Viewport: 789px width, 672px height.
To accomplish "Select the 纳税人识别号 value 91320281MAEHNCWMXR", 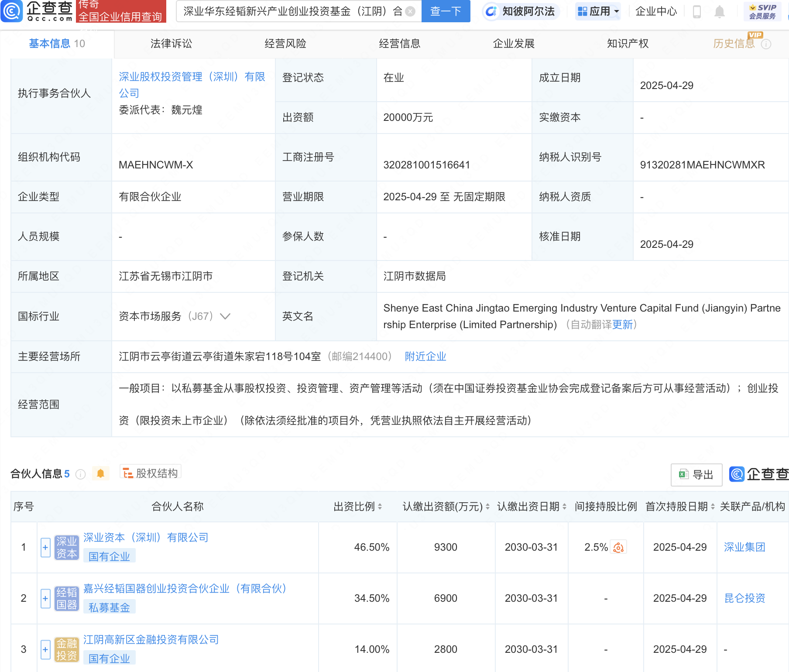I will (702, 165).
